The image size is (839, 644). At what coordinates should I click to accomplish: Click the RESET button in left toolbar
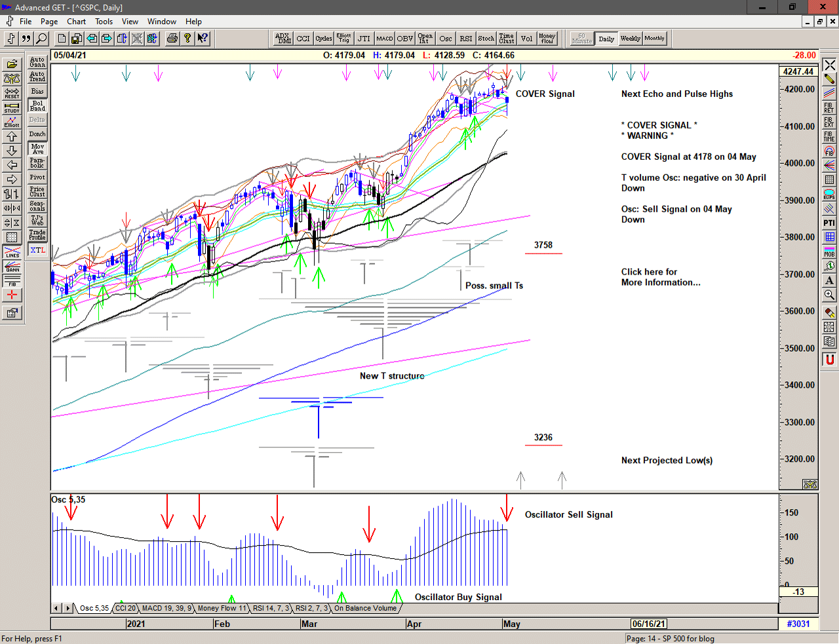[x=12, y=93]
